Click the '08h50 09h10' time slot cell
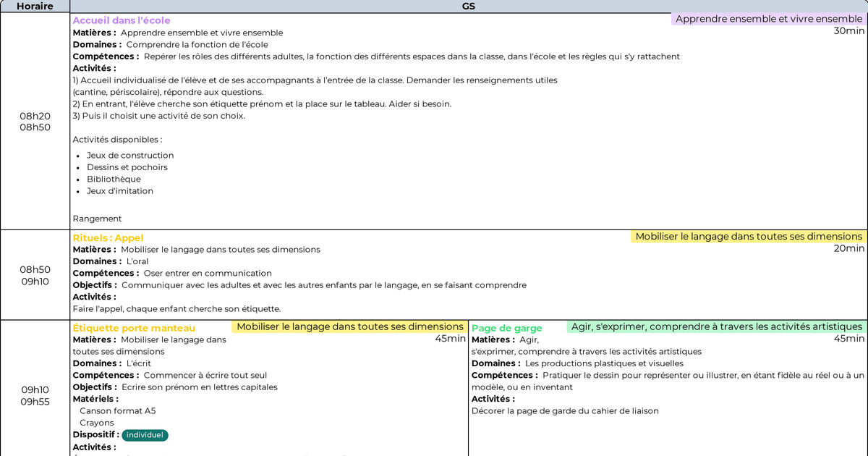Image resolution: width=868 pixels, height=456 pixels. pos(35,275)
